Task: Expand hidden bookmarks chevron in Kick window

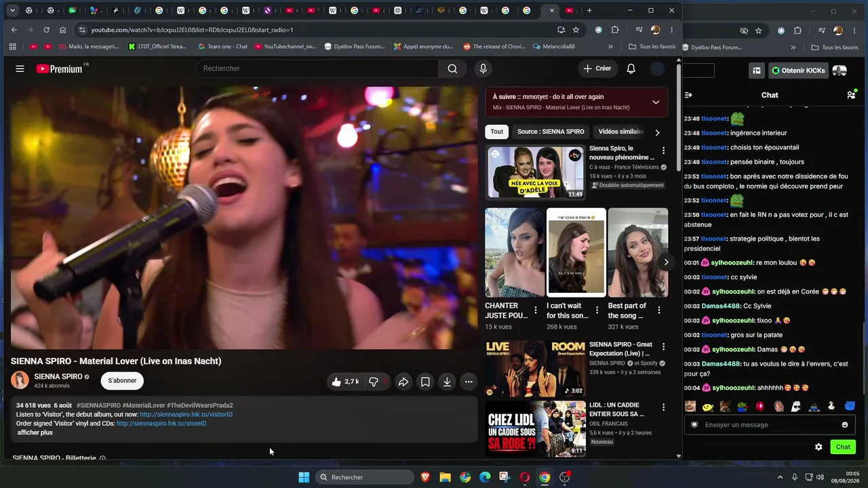Action: (793, 47)
